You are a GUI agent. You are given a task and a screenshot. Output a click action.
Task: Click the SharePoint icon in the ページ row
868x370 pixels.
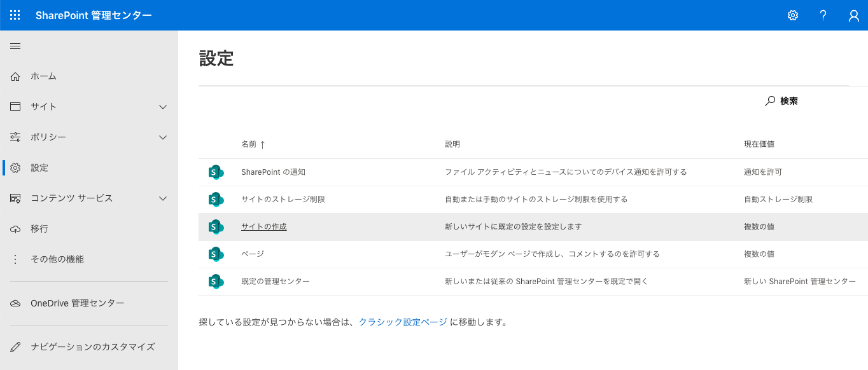[216, 254]
